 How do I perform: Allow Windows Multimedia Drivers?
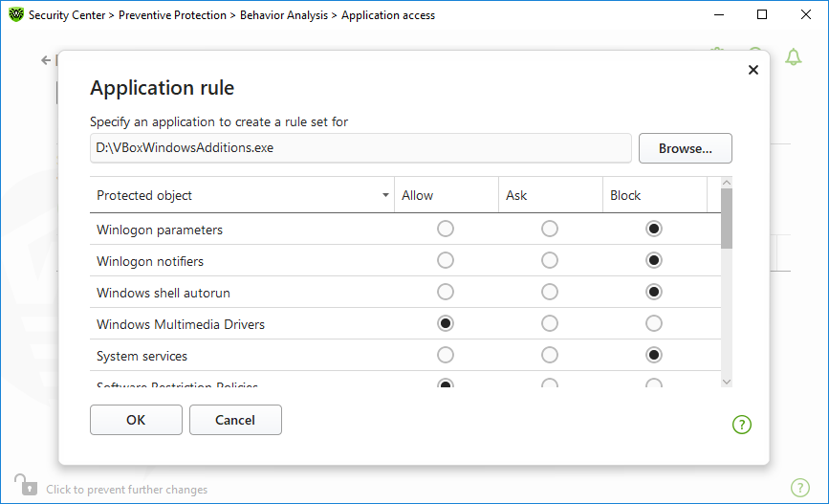pyautogui.click(x=446, y=323)
